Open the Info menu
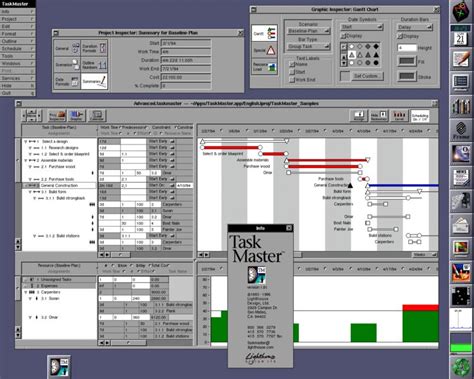This screenshot has height=379, width=474. (x=18, y=12)
